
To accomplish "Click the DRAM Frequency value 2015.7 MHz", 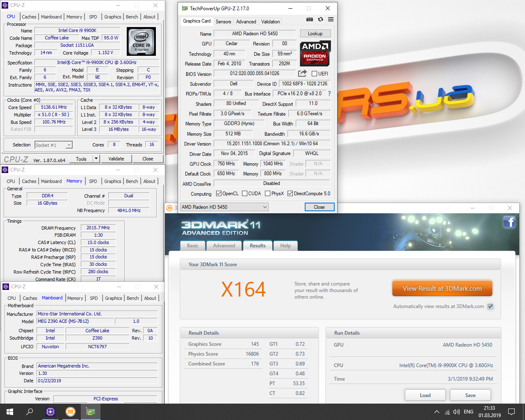I will tap(98, 228).
